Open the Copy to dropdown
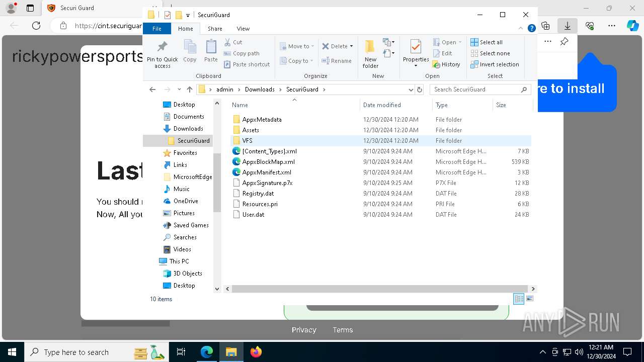644x362 pixels. coord(296,61)
